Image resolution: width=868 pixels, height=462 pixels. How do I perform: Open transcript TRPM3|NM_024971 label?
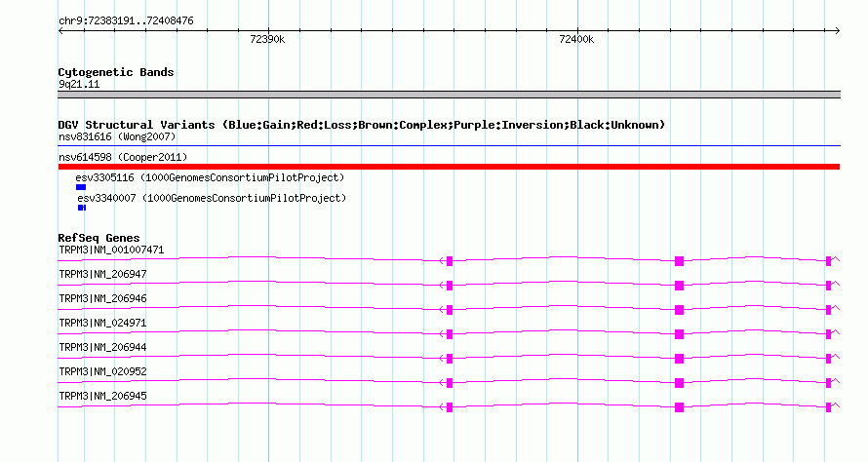tap(102, 324)
